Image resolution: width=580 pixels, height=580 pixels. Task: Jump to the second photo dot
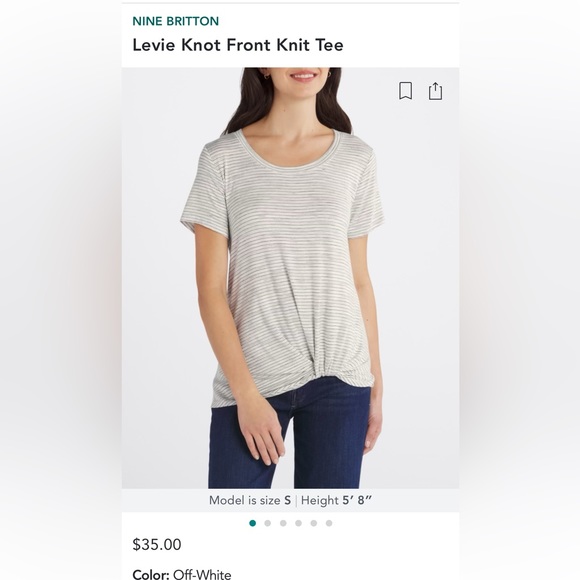268,523
